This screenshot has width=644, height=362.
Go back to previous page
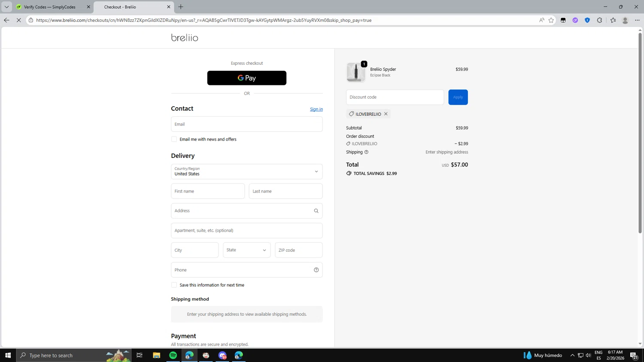6,20
